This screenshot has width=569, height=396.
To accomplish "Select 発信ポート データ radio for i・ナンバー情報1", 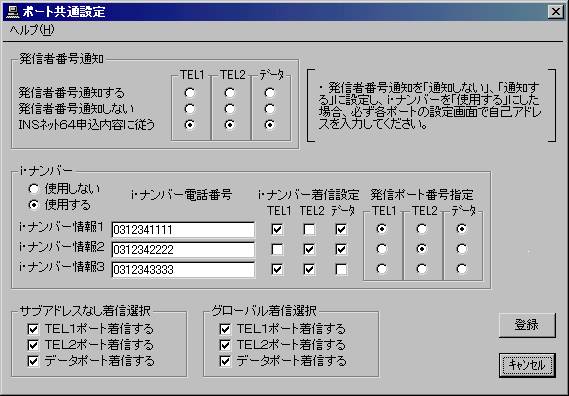I will pyautogui.click(x=462, y=229).
